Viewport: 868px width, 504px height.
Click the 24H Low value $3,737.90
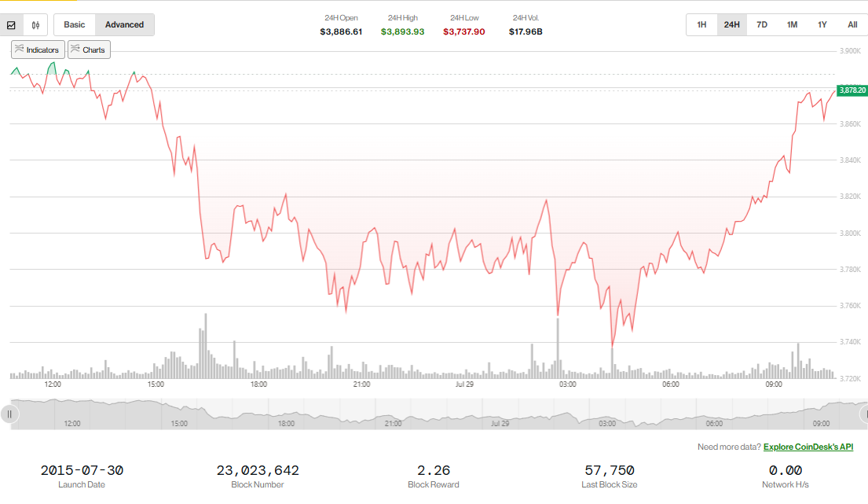point(464,31)
